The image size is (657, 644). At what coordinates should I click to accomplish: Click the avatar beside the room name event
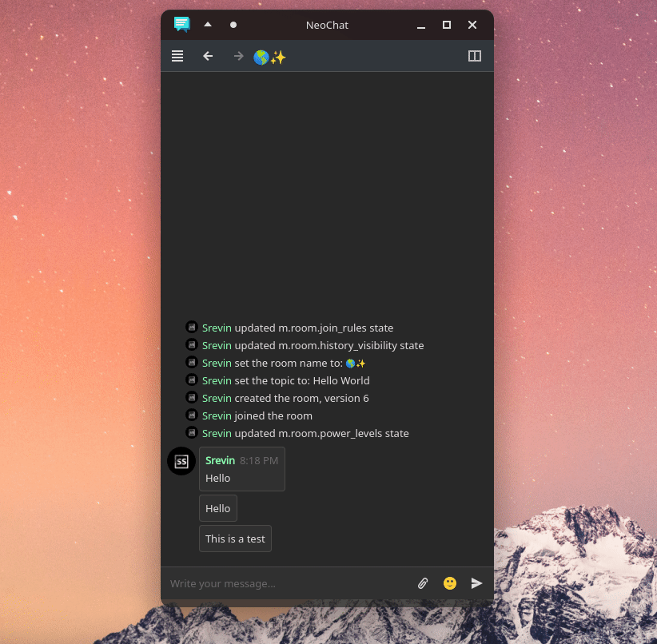192,362
